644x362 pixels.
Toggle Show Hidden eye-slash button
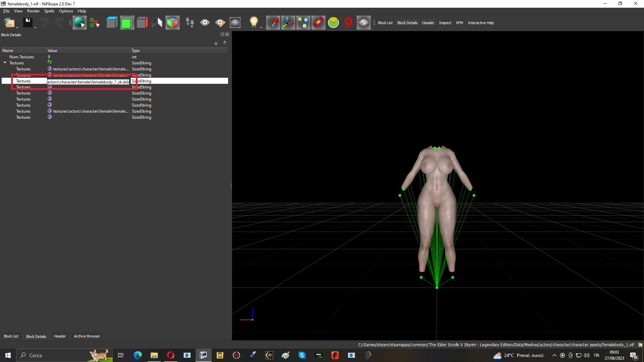pos(364,23)
